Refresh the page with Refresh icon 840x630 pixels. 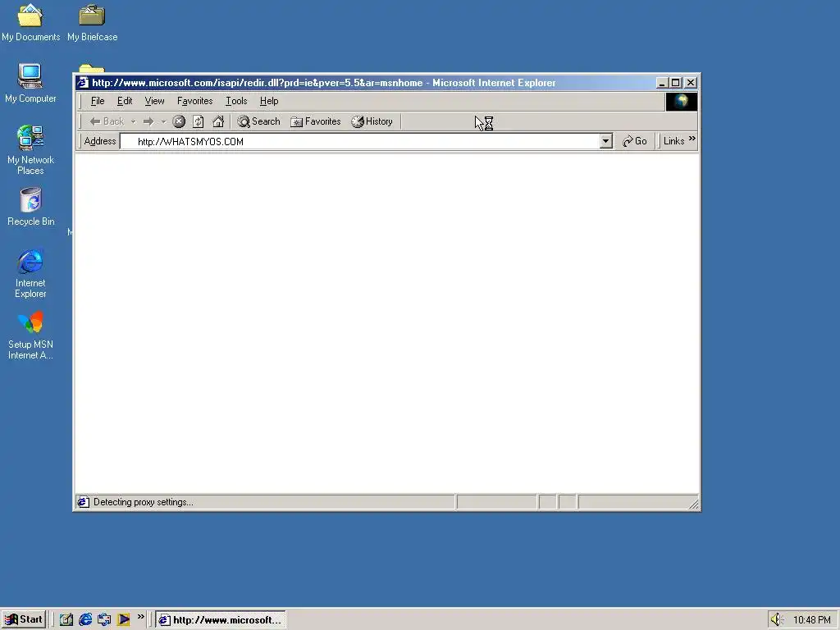pyautogui.click(x=199, y=121)
